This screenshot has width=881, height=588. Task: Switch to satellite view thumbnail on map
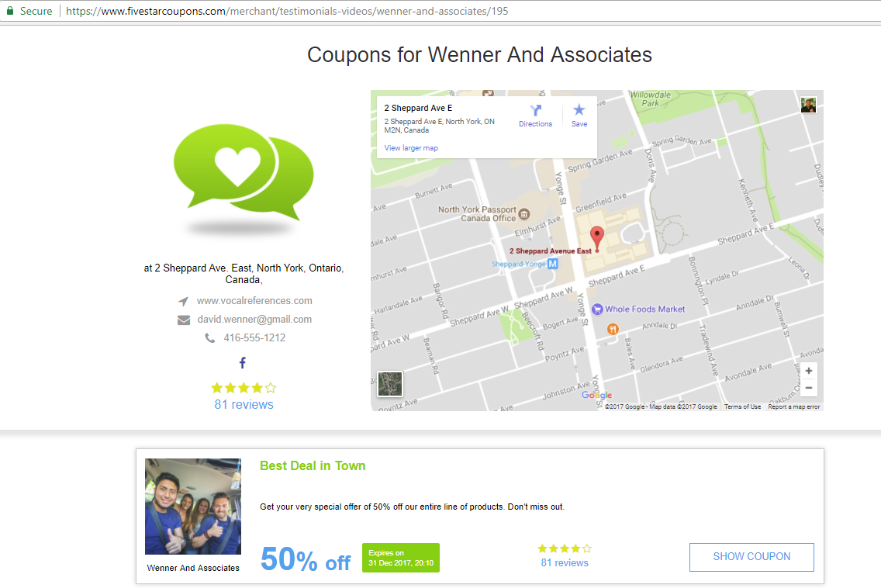[390, 384]
